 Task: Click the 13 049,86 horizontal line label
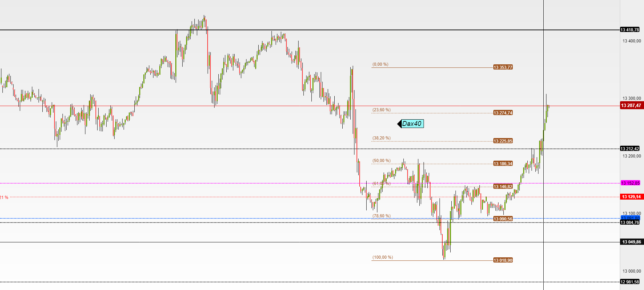point(632,242)
